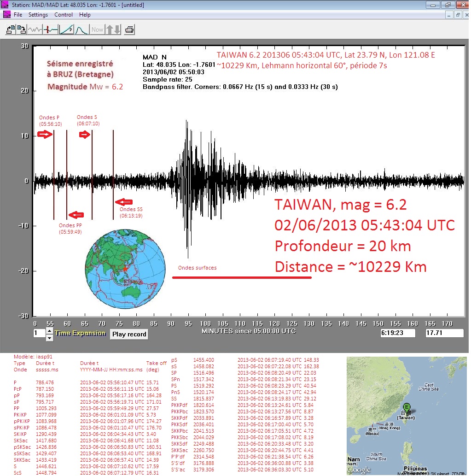Click the grayed waveform toolbar icon

[35, 30]
